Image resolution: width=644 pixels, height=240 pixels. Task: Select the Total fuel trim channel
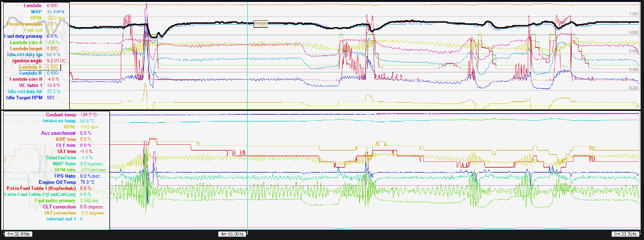point(60,157)
